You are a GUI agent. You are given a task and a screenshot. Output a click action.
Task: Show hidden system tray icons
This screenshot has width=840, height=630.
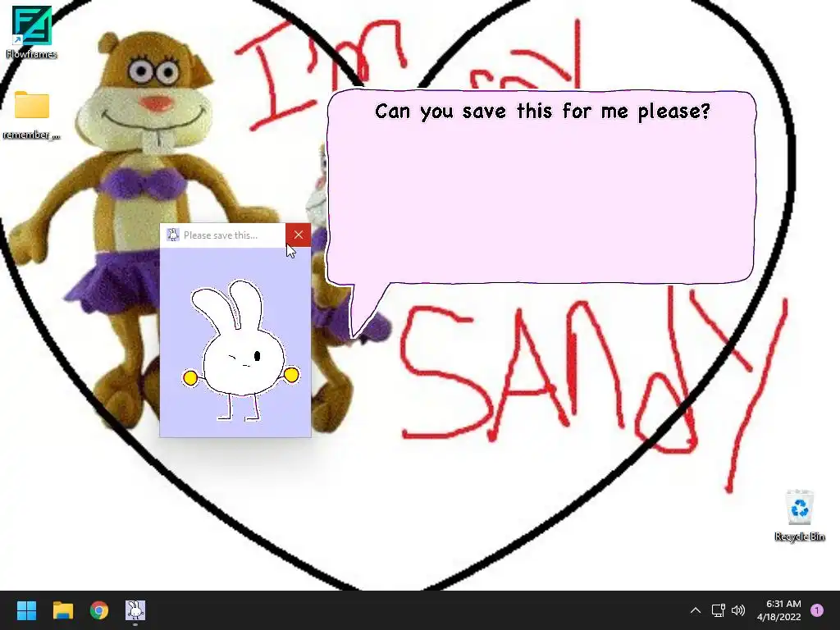(x=696, y=610)
